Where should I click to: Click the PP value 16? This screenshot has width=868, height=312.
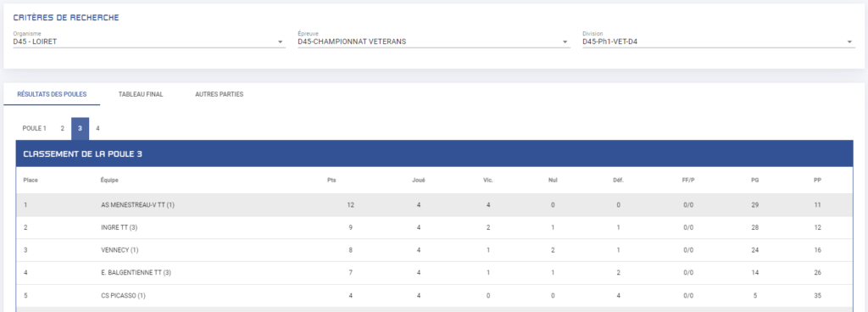point(818,250)
